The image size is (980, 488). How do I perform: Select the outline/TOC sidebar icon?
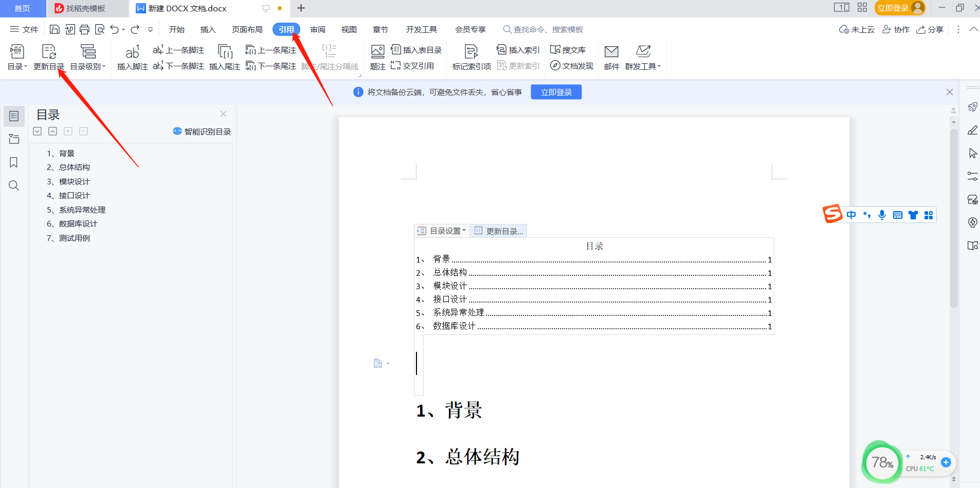[x=14, y=116]
